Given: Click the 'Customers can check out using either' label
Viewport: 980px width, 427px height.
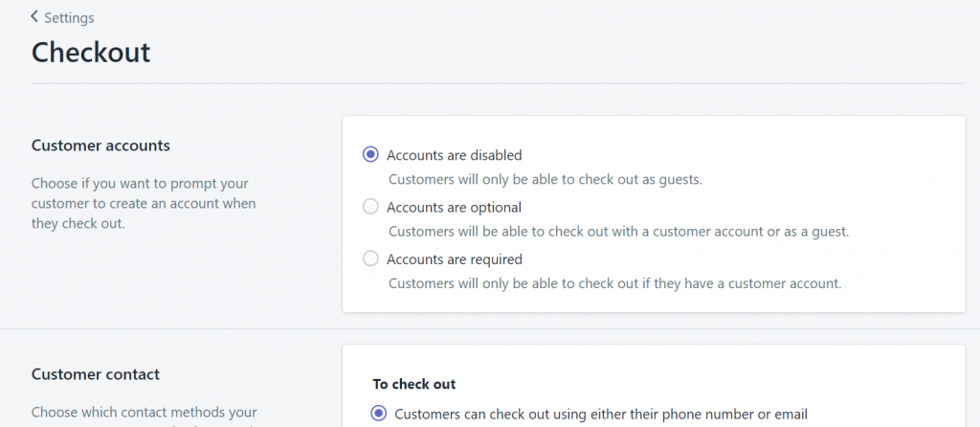Looking at the screenshot, I should (601, 414).
